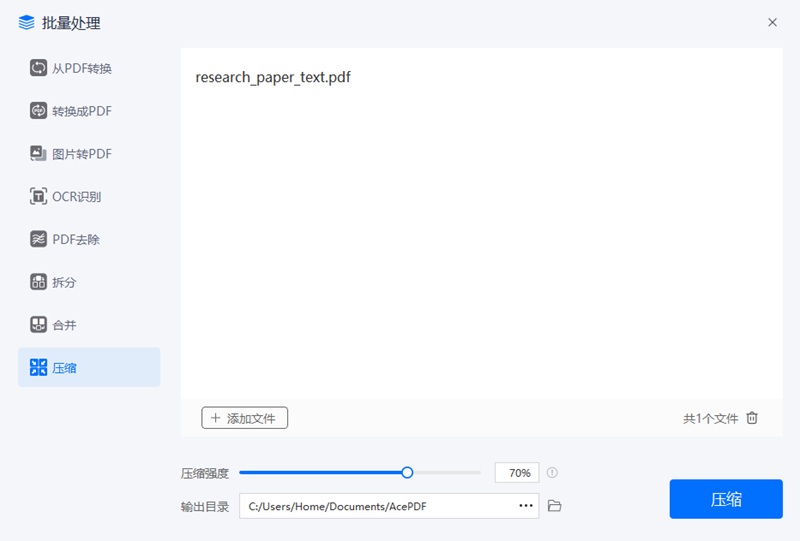Screen dimensions: 800x541
Task: Click the 共1个文件 file count text
Action: [x=711, y=419]
